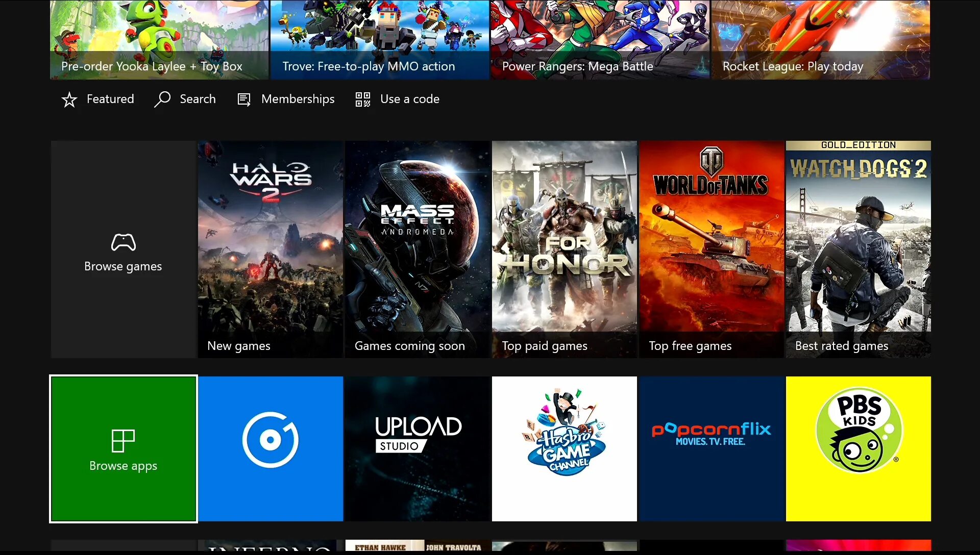Click the Featured star icon
Viewport: 980px width, 555px height.
69,99
